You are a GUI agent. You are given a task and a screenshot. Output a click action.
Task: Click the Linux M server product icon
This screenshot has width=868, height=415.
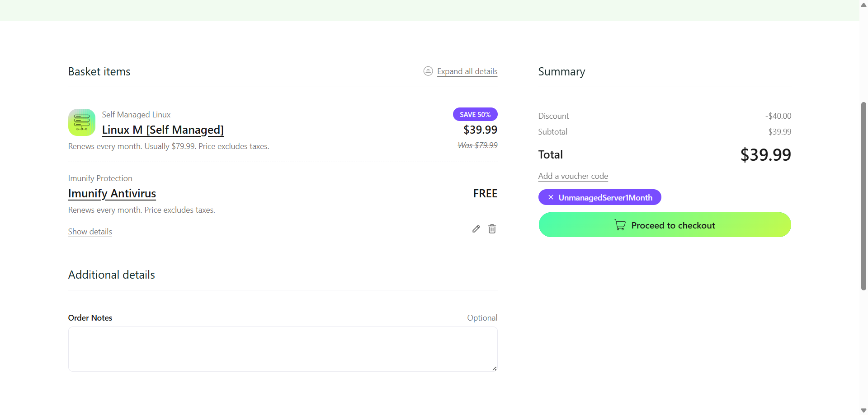tap(82, 122)
